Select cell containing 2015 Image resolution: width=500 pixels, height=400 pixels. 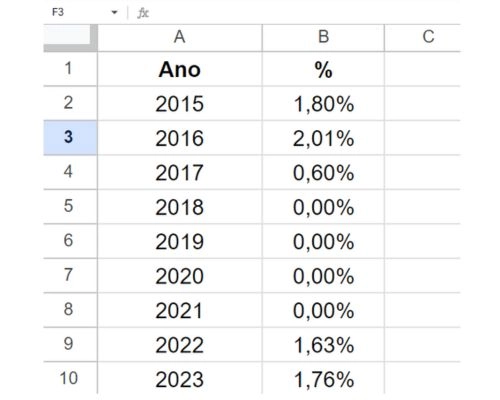180,103
